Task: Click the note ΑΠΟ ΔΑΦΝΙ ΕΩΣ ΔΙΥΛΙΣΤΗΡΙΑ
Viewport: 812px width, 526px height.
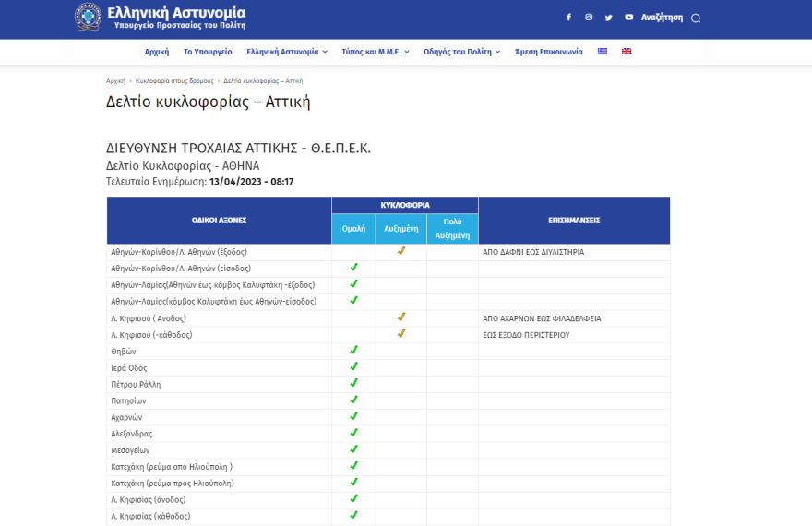Action: (533, 252)
